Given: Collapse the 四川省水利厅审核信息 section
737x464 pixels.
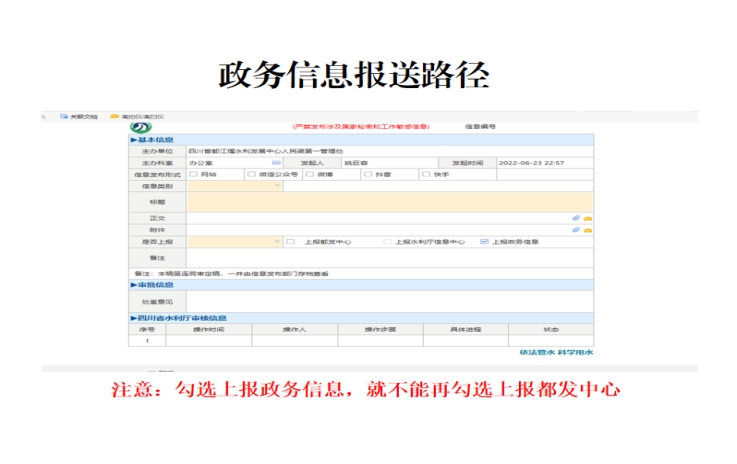Looking at the screenshot, I should tap(134, 318).
